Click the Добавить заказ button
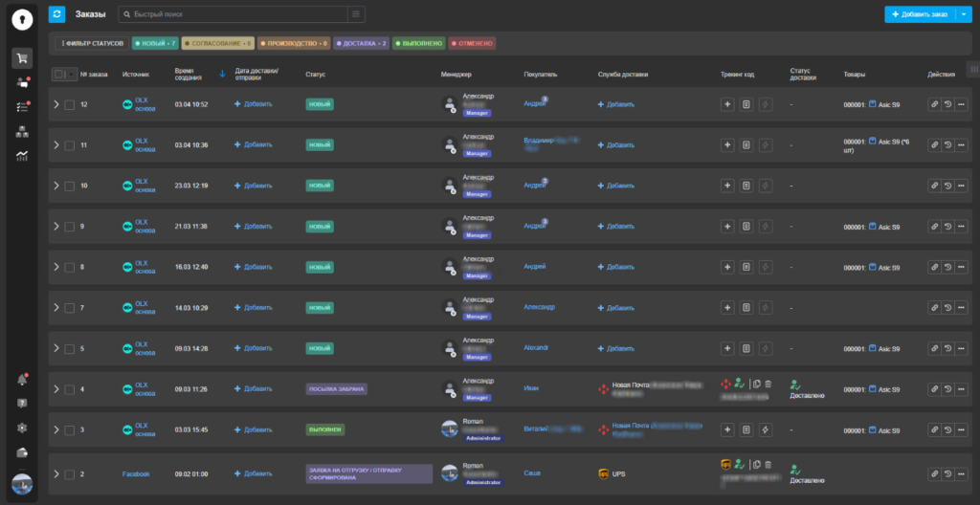Image resolution: width=980 pixels, height=505 pixels. [x=918, y=14]
